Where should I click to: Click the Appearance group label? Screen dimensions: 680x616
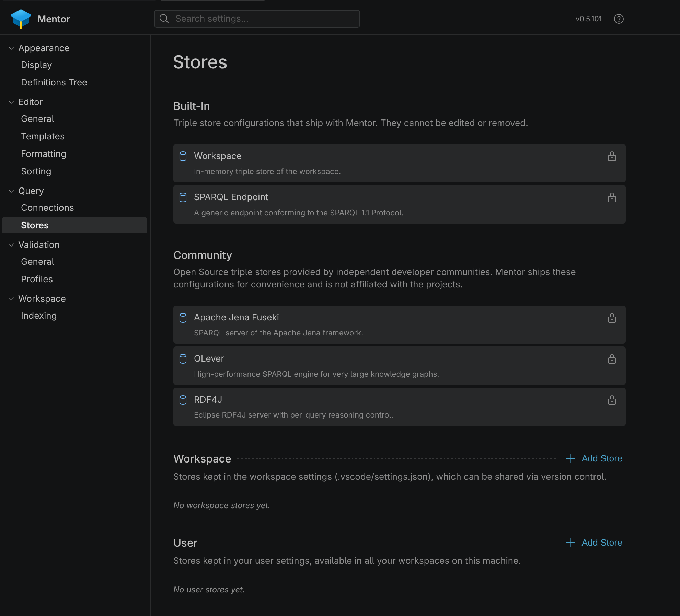click(x=44, y=48)
